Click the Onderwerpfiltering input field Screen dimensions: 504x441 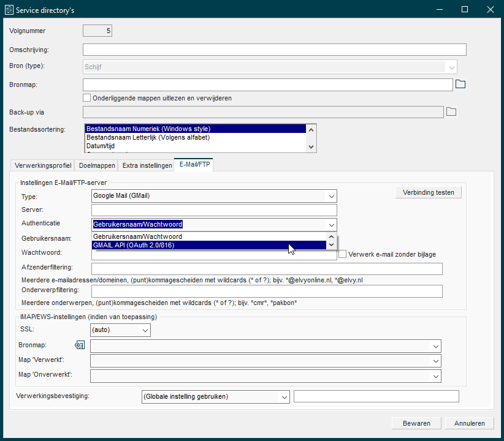click(x=267, y=292)
